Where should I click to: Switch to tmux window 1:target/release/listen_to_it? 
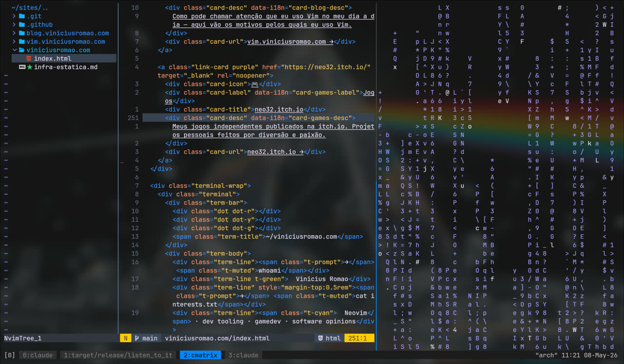[118, 355]
